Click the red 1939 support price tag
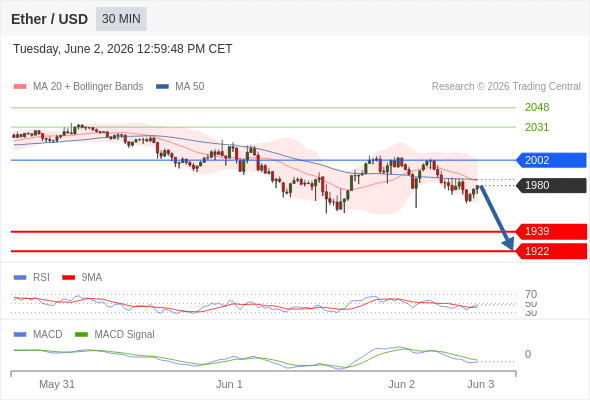Viewport: 590px width, 400px height. tap(551, 231)
